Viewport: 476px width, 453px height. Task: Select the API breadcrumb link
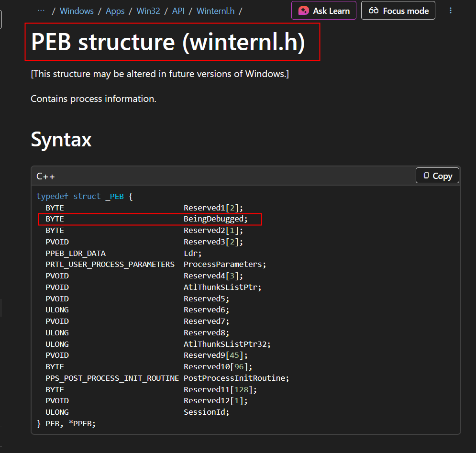178,11
